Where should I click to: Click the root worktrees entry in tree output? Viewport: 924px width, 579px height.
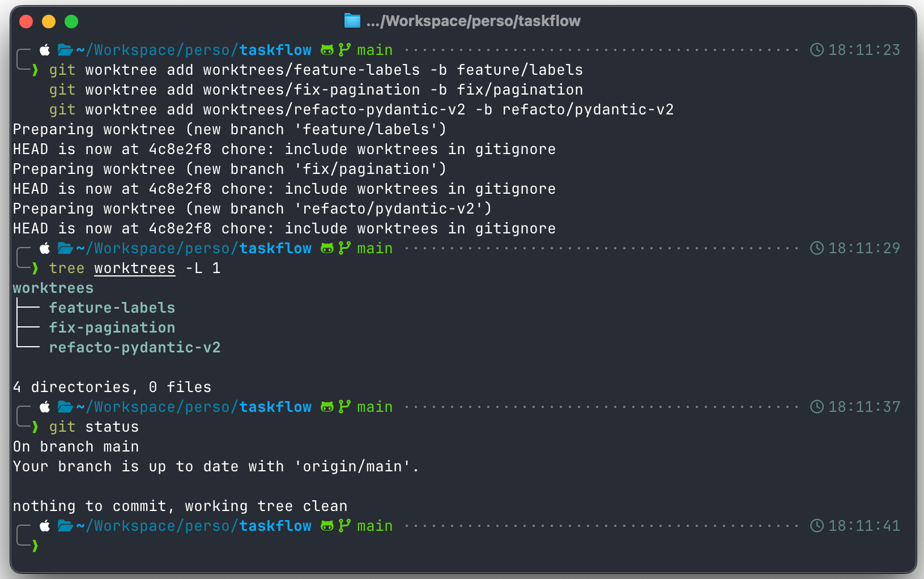(53, 288)
